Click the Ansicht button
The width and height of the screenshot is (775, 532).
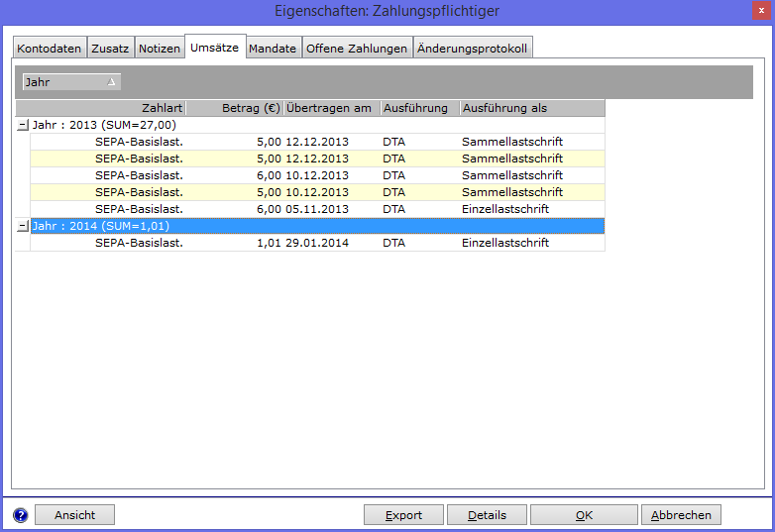click(x=74, y=515)
